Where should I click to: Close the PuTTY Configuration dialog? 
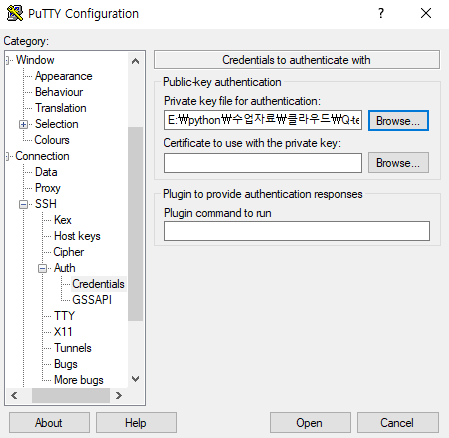pyautogui.click(x=426, y=13)
